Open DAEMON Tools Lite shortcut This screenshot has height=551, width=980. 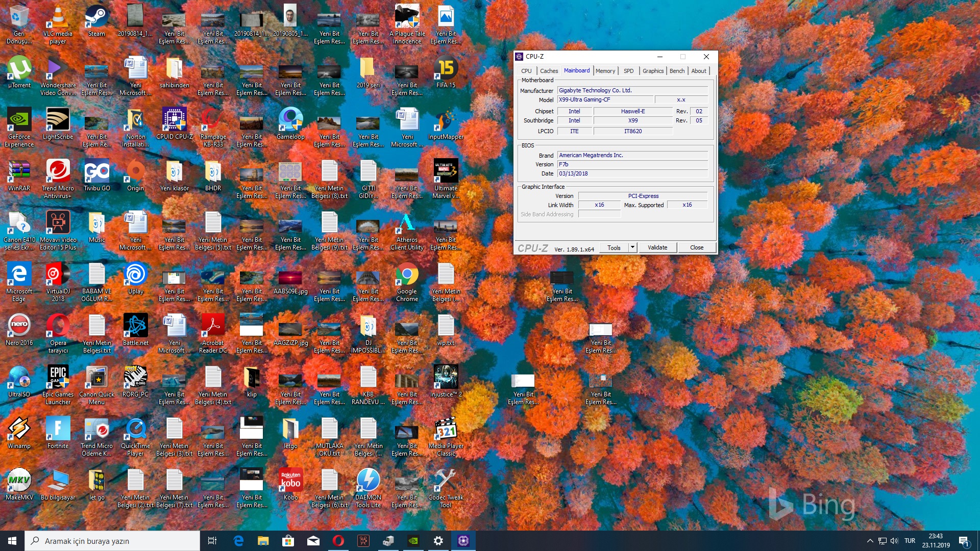tap(368, 484)
